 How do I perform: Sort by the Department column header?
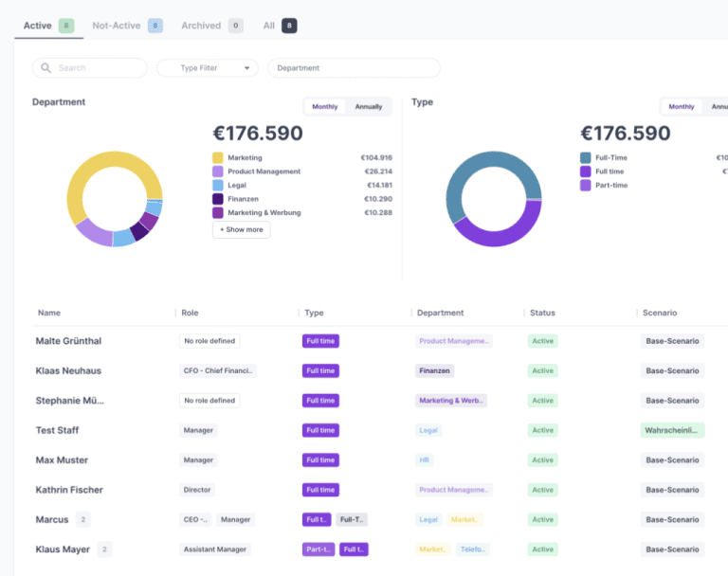pyautogui.click(x=440, y=313)
